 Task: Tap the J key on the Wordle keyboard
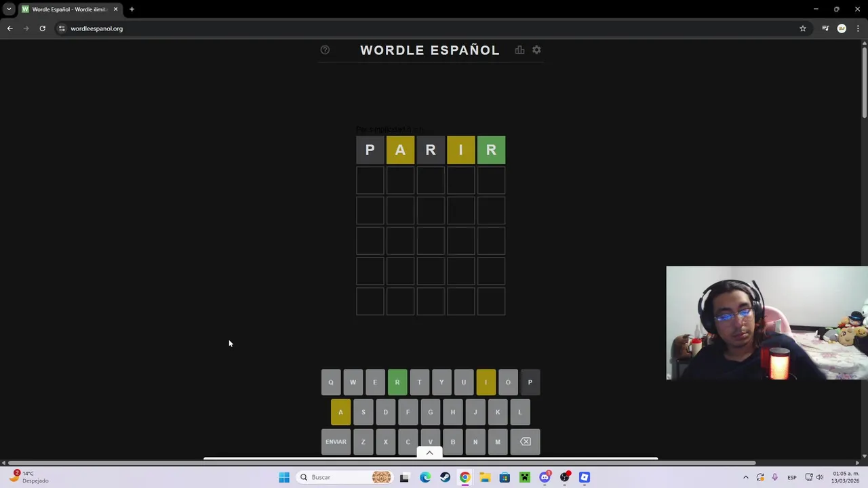pyautogui.click(x=475, y=412)
